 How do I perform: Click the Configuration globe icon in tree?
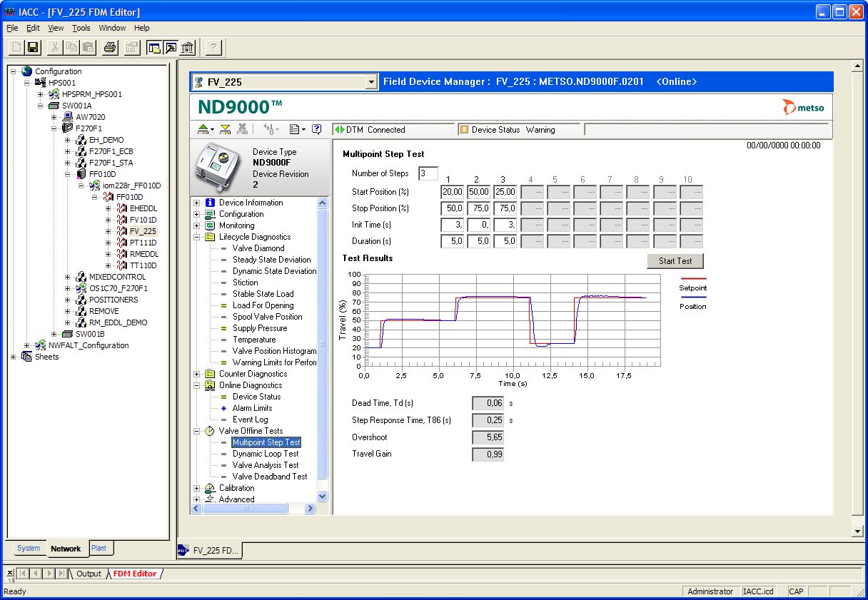point(27,71)
